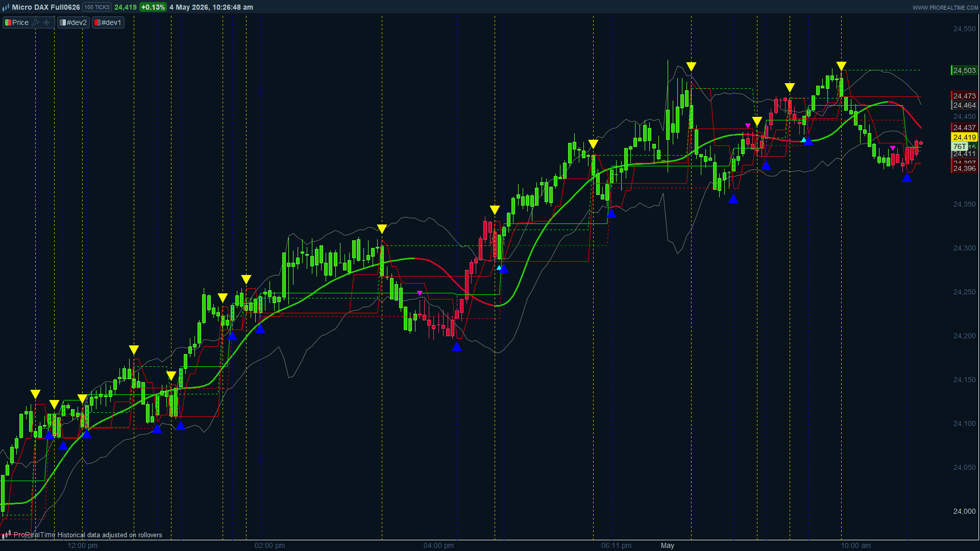
Task: Open Price settings wrench icon
Action: 35,22
